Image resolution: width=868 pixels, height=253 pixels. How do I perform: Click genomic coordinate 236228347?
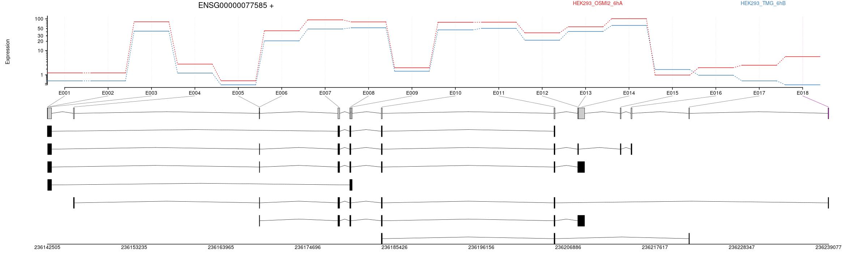(x=742, y=248)
